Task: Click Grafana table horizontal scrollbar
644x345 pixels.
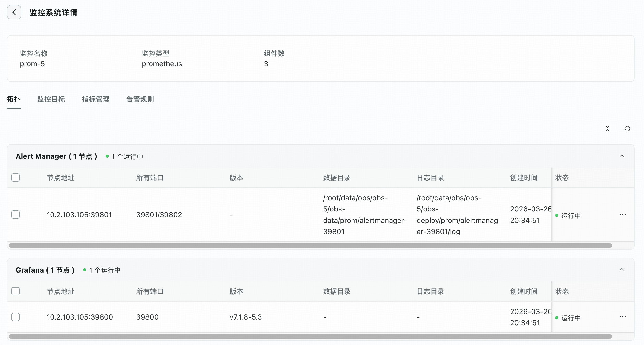Action: click(310, 336)
